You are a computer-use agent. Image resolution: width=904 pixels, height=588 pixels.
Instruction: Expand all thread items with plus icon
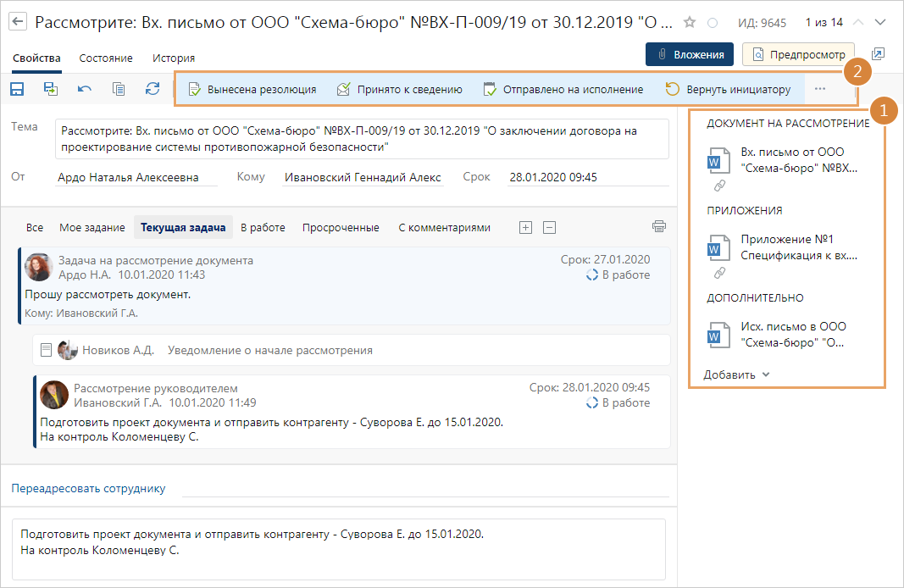click(x=525, y=227)
